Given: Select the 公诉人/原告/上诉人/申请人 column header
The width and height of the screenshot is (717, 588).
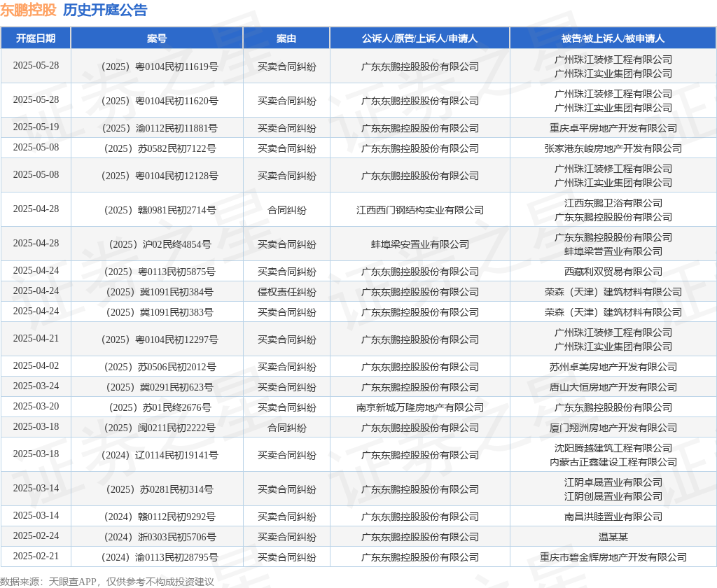Looking at the screenshot, I should [x=420, y=38].
